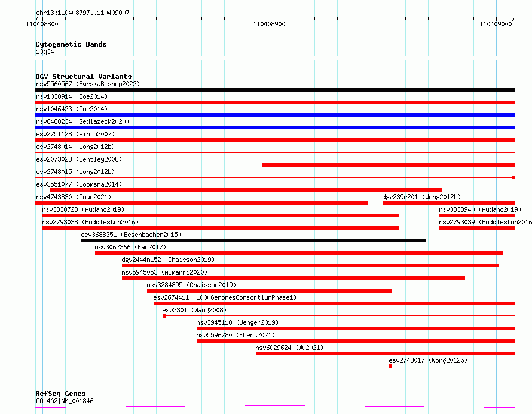This screenshot has width=532, height=414.
Task: Click end marker of esv2748015
Action: (x=513, y=178)
